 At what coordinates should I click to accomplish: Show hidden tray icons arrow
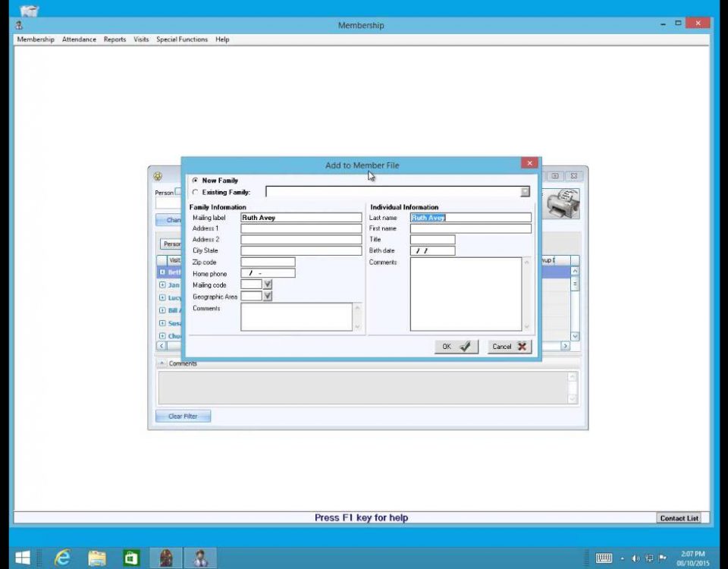click(622, 559)
